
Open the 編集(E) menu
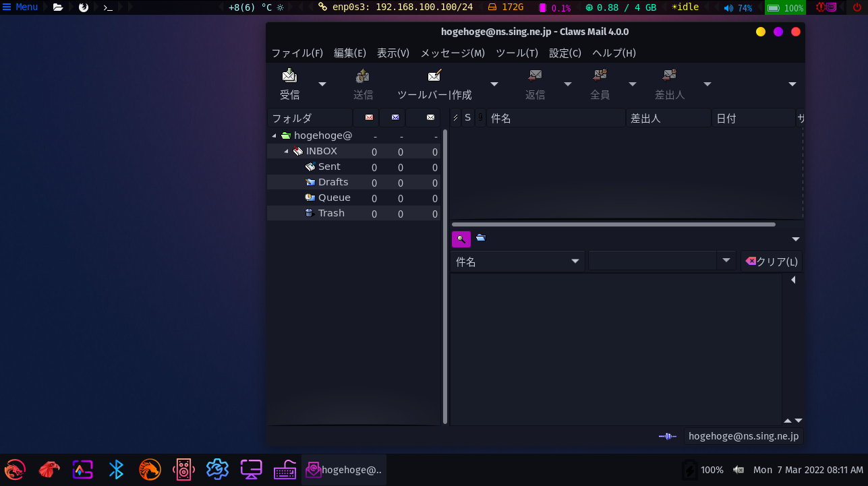(350, 53)
